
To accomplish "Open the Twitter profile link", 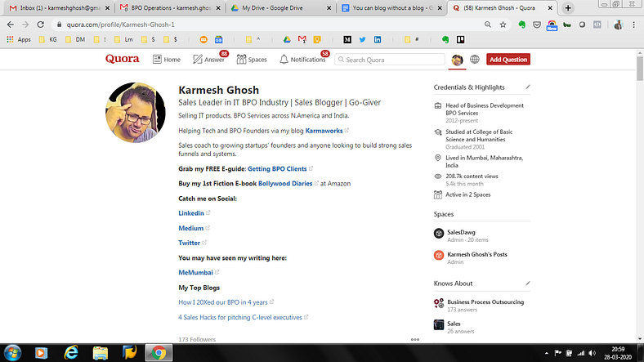I will (x=189, y=243).
